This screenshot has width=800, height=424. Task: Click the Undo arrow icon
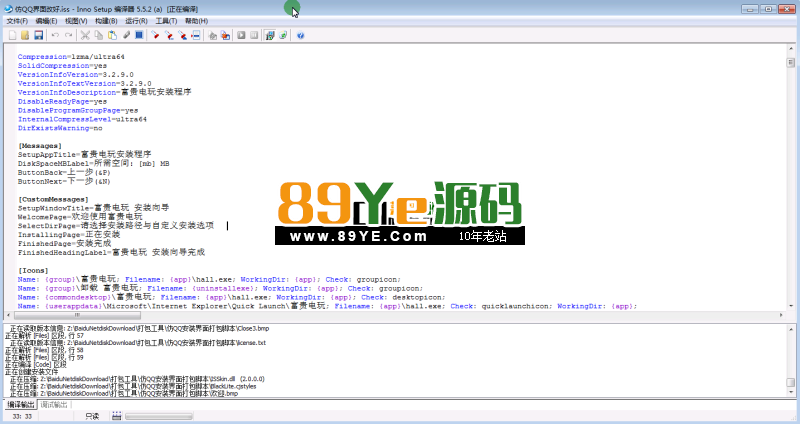(55, 35)
